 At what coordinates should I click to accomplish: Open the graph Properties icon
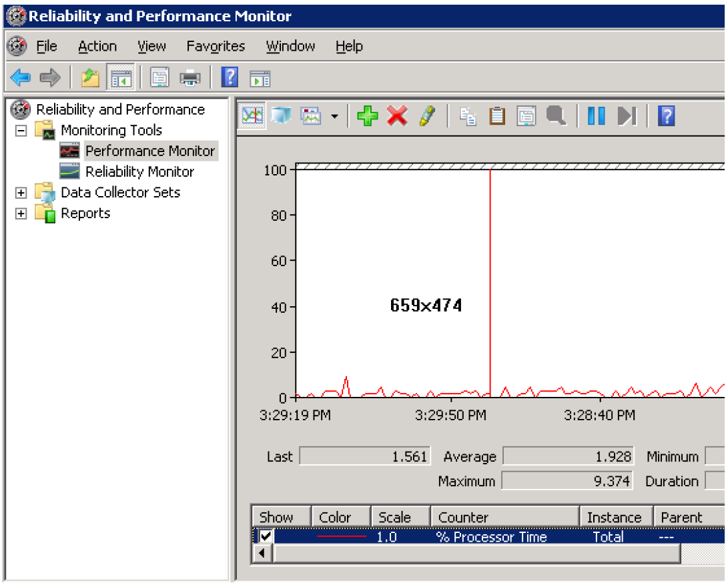526,116
